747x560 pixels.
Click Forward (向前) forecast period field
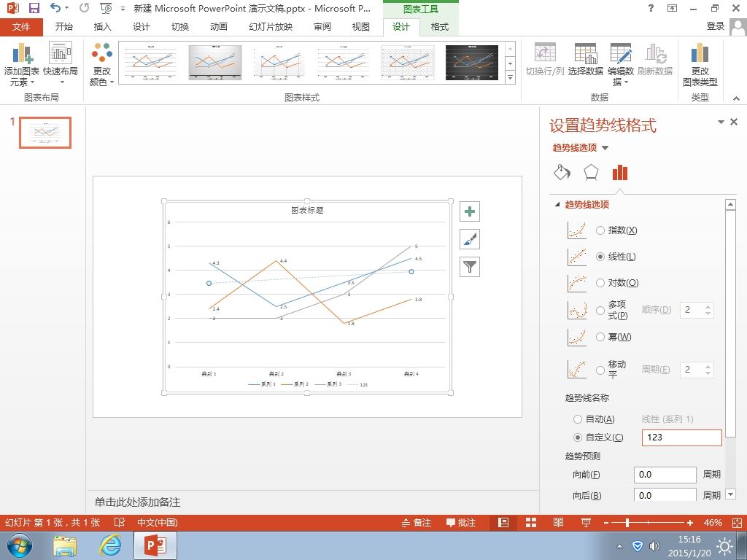[x=665, y=475]
